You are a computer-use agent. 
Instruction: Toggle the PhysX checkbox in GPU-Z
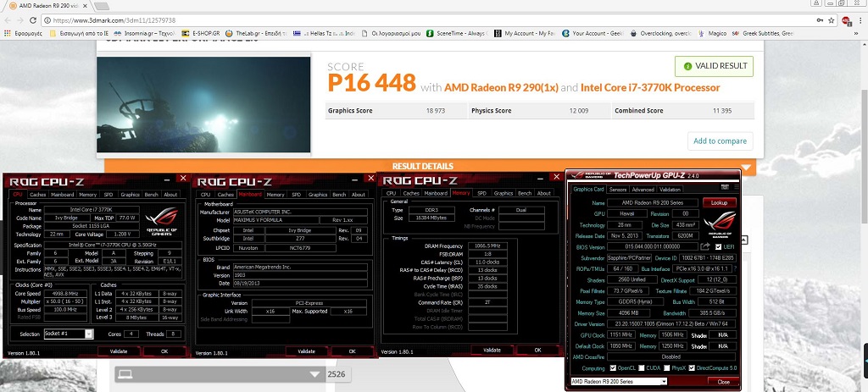click(667, 367)
